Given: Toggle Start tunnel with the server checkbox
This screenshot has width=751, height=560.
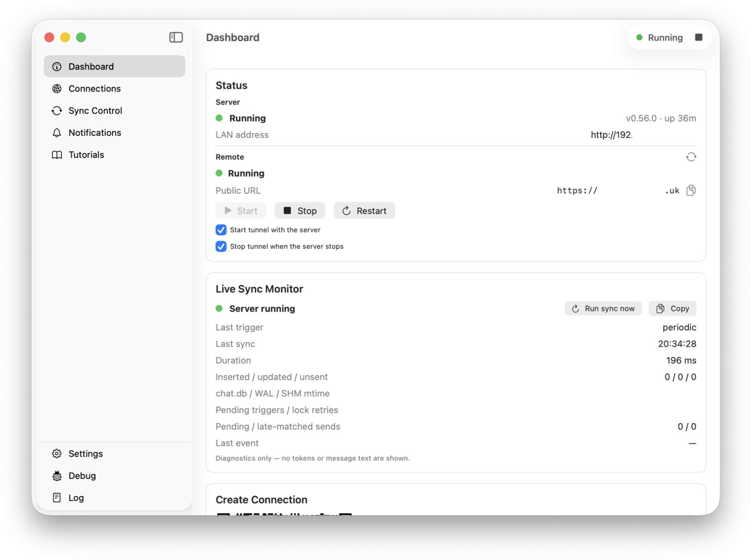Looking at the screenshot, I should tap(221, 230).
